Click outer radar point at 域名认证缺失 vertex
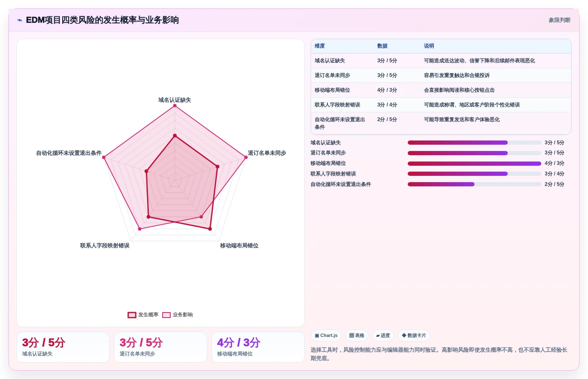 (x=175, y=106)
